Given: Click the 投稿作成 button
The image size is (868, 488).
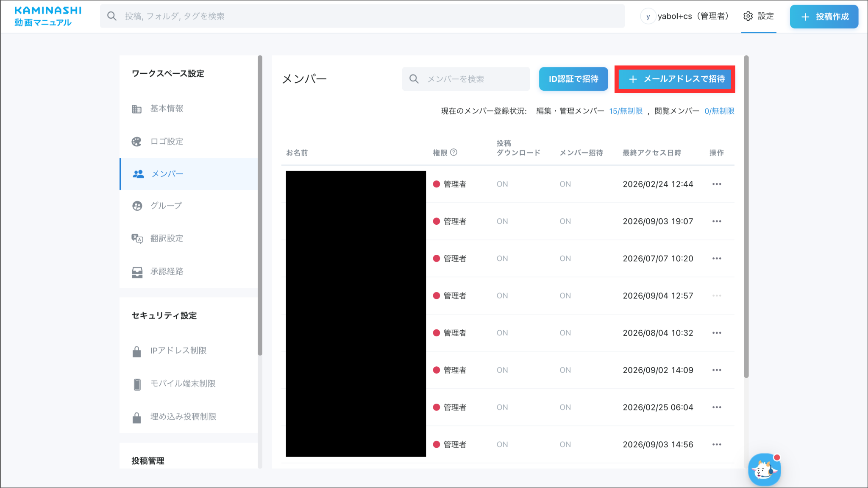Looking at the screenshot, I should [824, 17].
